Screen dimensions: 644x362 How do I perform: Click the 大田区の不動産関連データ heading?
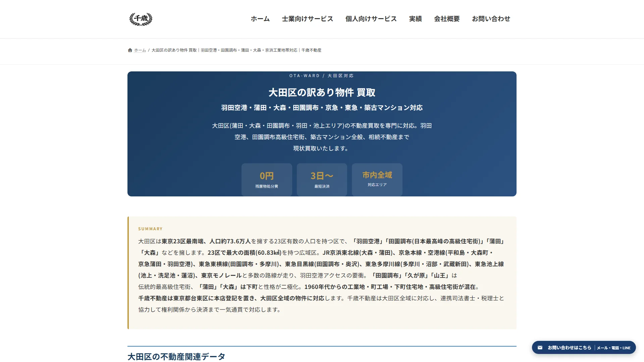(x=176, y=357)
